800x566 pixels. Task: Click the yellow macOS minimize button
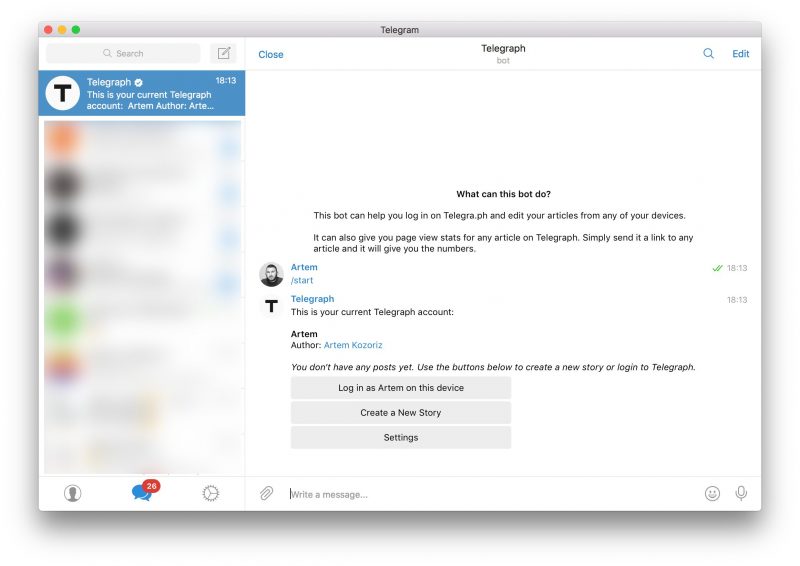(x=62, y=30)
